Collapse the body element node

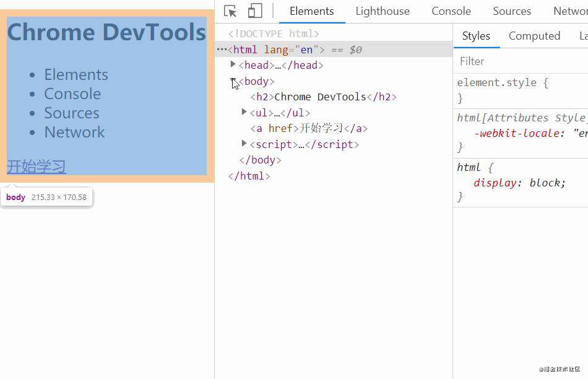[233, 81]
